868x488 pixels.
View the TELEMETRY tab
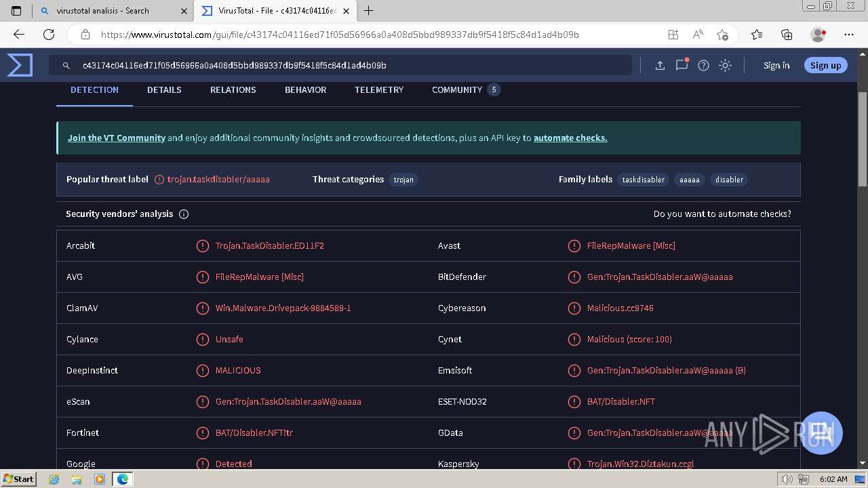click(379, 90)
